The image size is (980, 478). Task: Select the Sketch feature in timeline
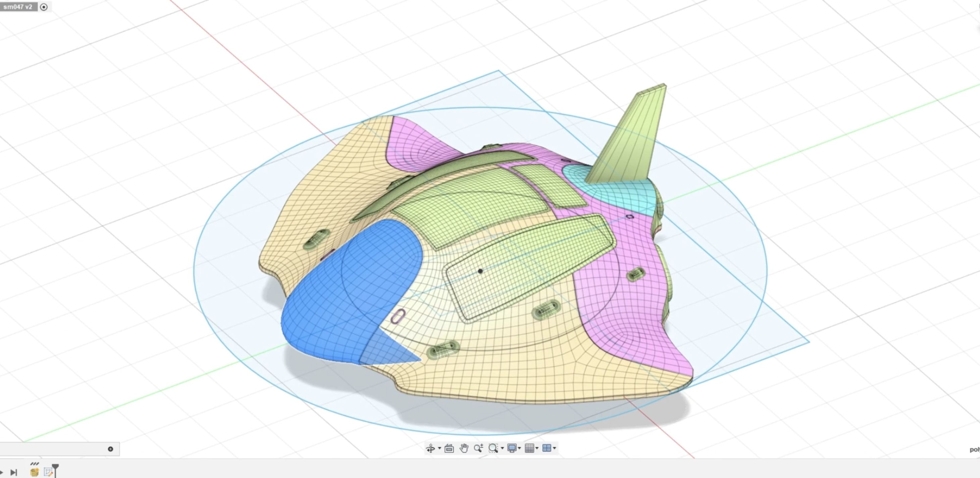click(48, 472)
